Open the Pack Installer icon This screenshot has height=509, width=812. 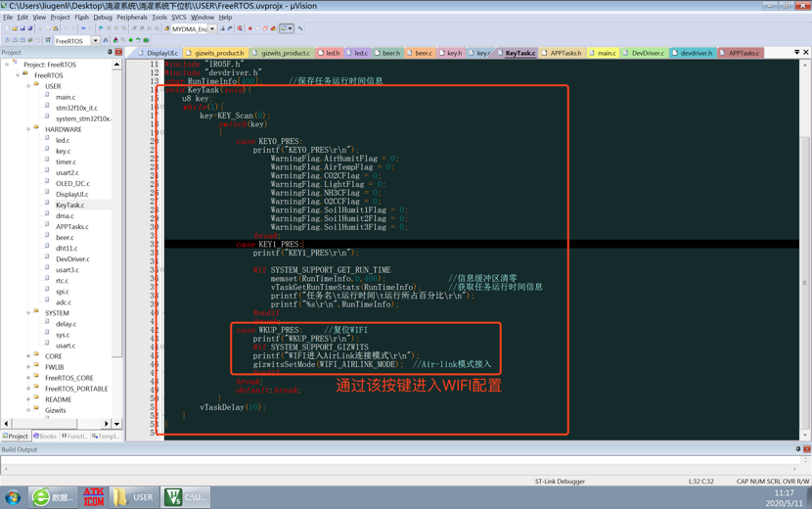[x=146, y=40]
